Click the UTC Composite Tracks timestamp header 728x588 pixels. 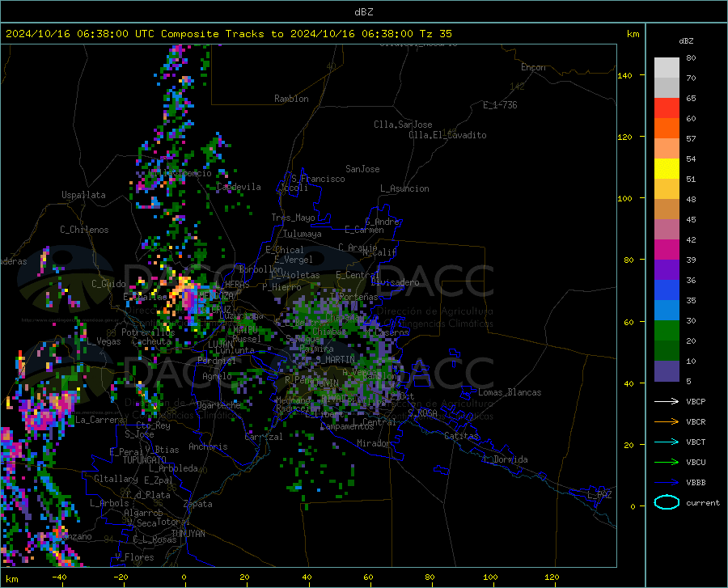(228, 34)
